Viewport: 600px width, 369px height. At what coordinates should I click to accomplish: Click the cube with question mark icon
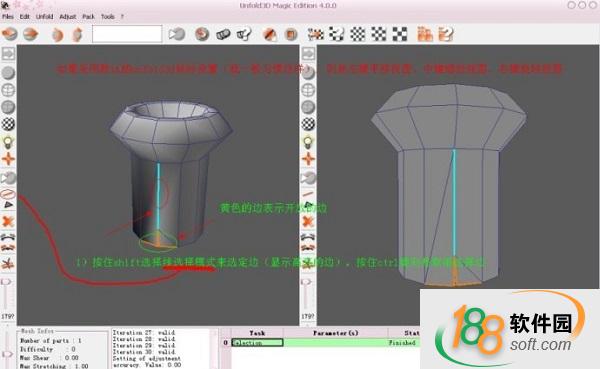pos(244,34)
